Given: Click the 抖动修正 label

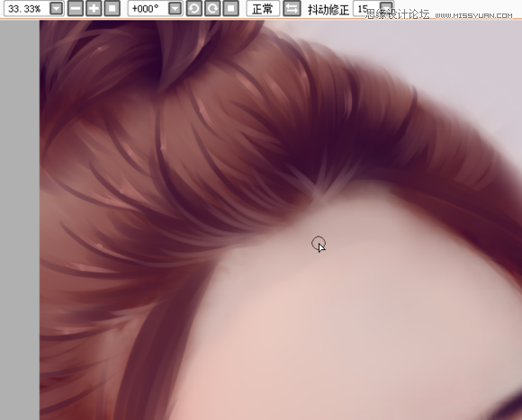Looking at the screenshot, I should [x=328, y=9].
